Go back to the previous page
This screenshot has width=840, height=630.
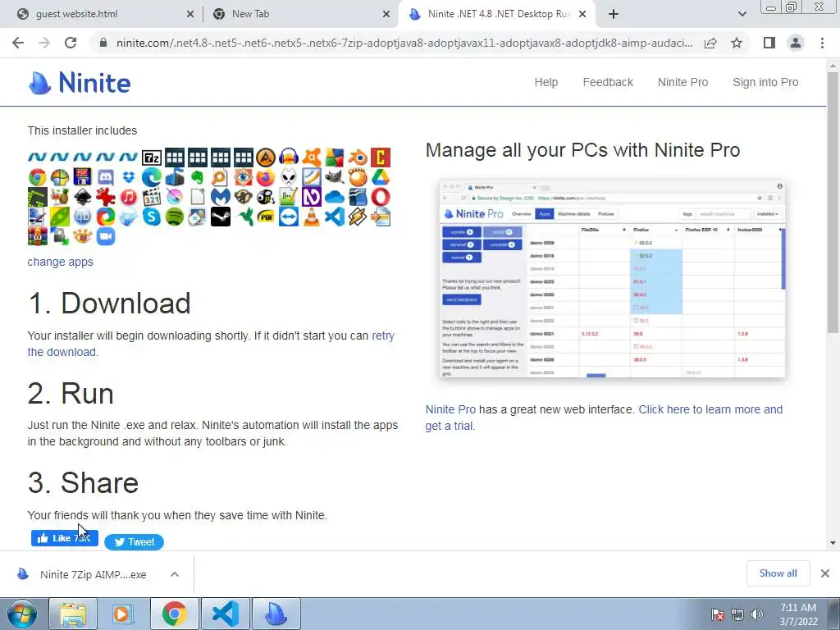18,43
